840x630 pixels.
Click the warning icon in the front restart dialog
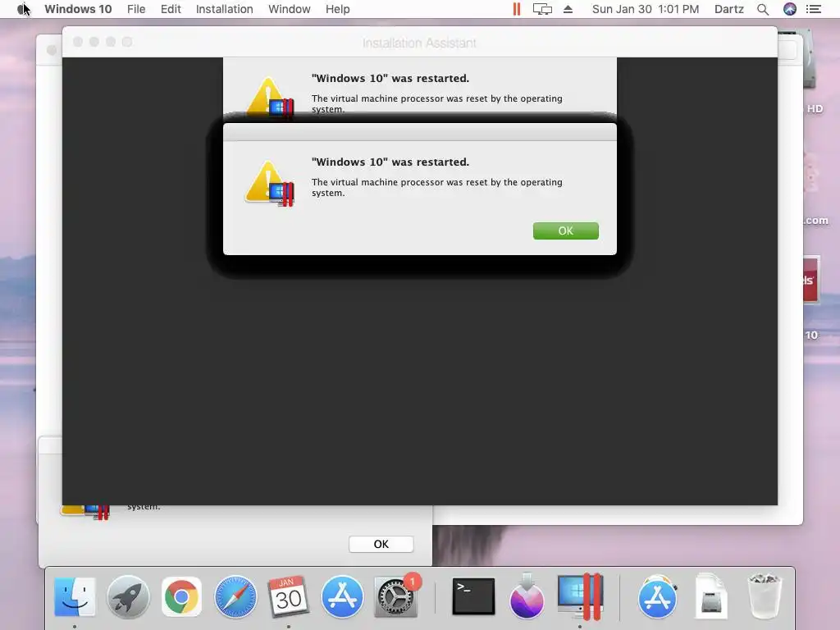click(269, 183)
